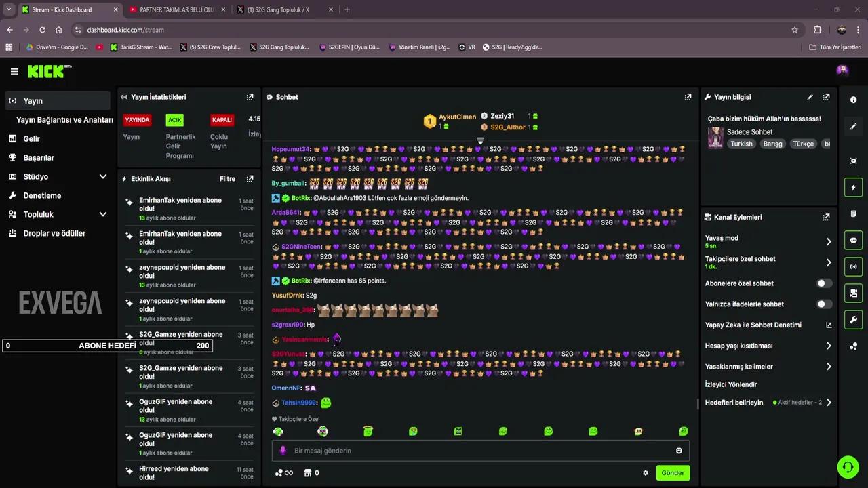Viewport: 868px width, 488px height.
Task: Click the browser address bar
Action: (x=434, y=30)
